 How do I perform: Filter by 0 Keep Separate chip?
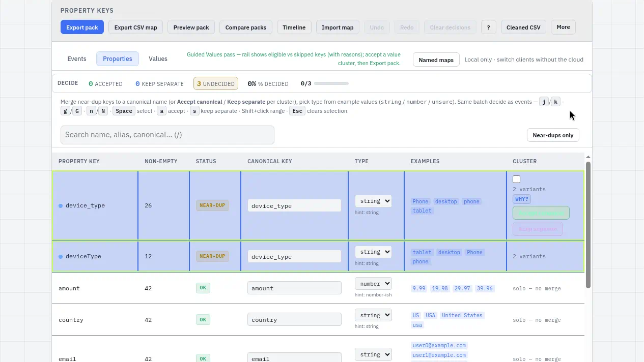pyautogui.click(x=159, y=83)
